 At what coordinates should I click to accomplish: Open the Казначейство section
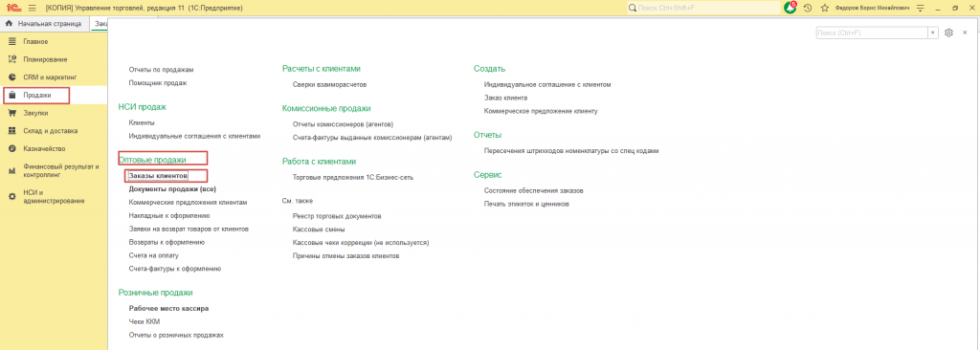pyautogui.click(x=44, y=149)
